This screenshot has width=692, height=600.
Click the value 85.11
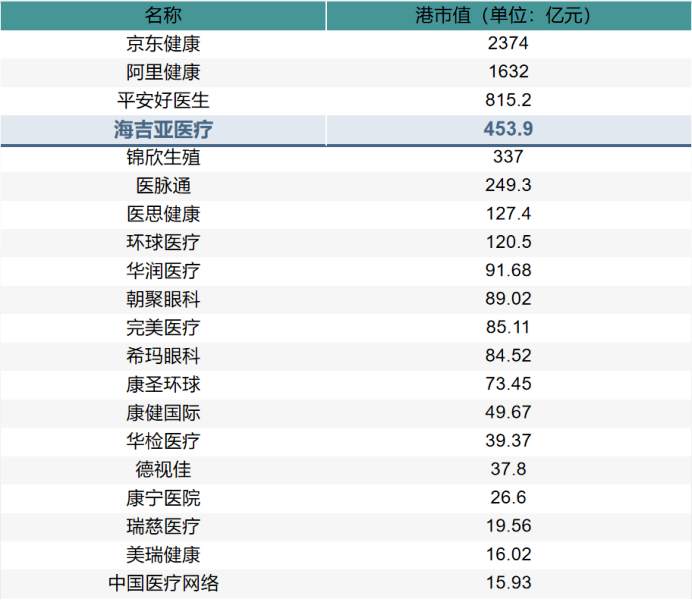pyautogui.click(x=509, y=328)
